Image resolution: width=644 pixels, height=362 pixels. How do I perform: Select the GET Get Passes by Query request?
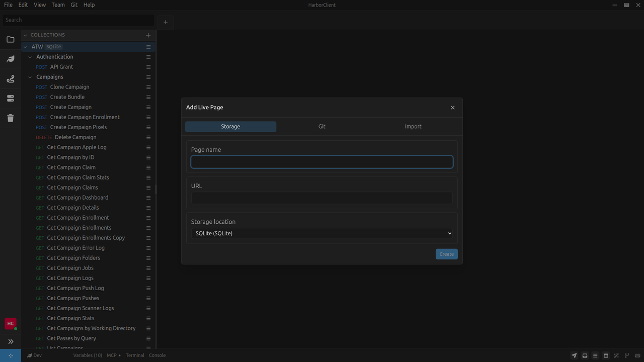pos(89,338)
